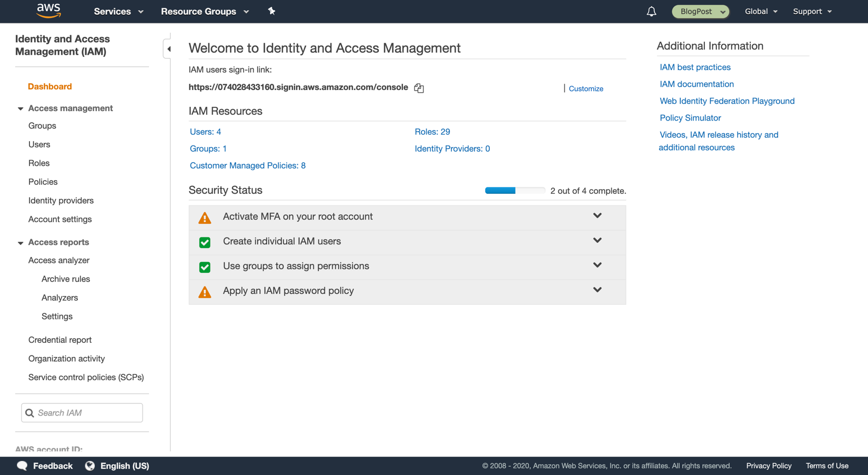The height and width of the screenshot is (475, 868).
Task: Change language from English (US)
Action: (117, 466)
